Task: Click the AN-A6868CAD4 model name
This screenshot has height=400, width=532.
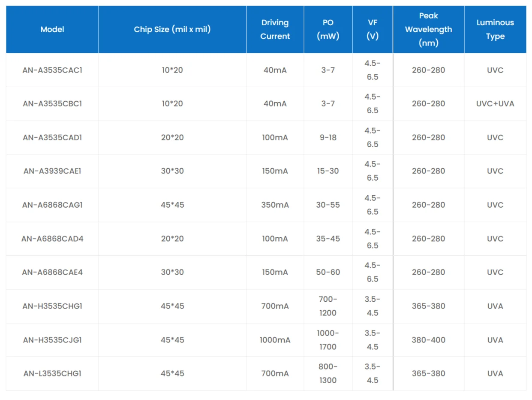Action: tap(52, 239)
